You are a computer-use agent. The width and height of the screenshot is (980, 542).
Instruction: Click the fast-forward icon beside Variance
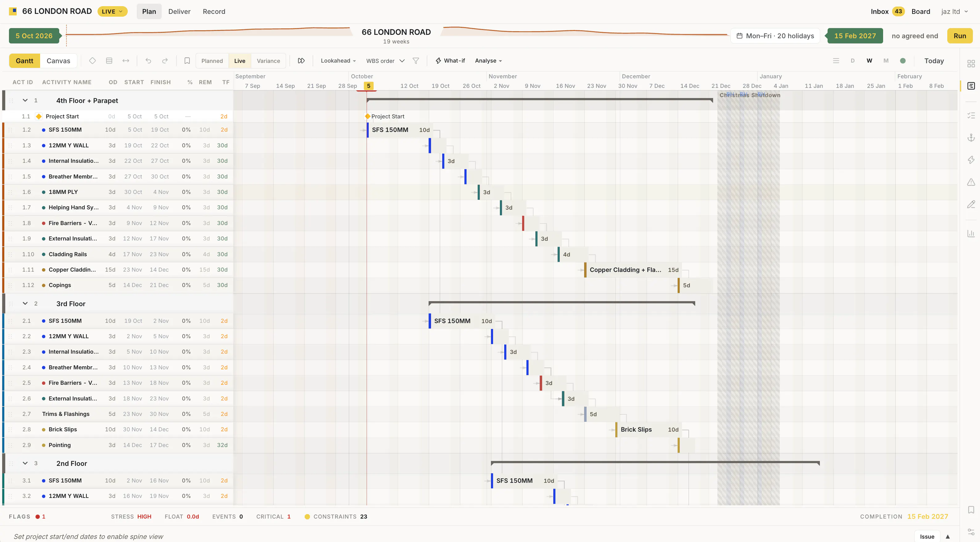coord(301,61)
